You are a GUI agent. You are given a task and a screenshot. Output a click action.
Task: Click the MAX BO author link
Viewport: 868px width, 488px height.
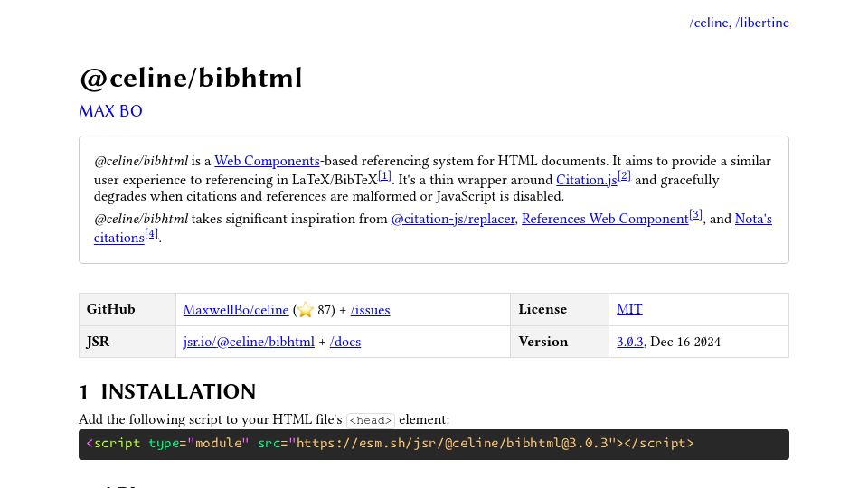click(x=110, y=111)
